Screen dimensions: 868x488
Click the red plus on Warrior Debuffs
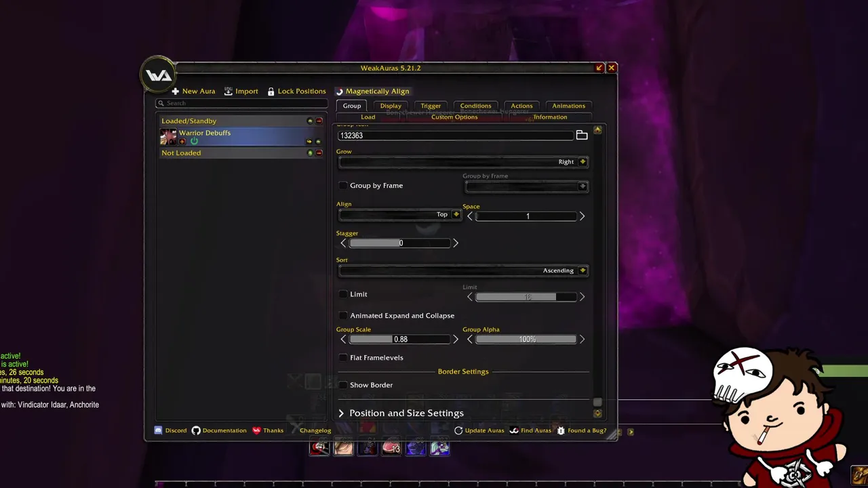pos(182,142)
